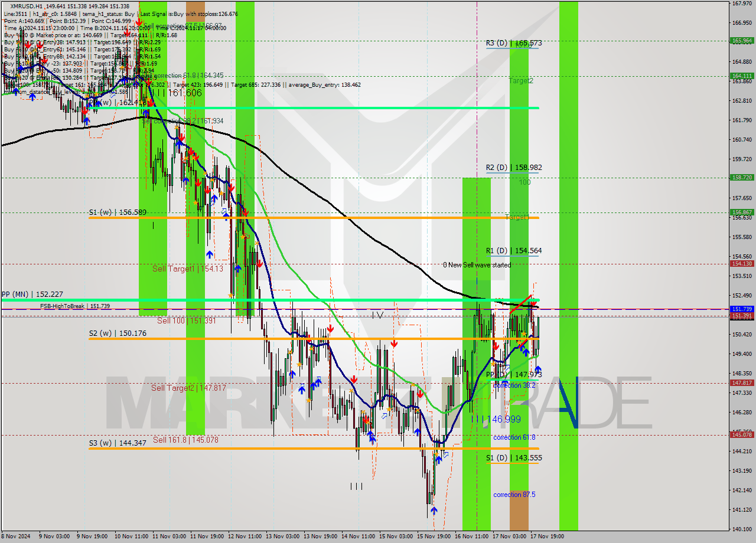Click the Sell 100 151.391 label

tap(187, 320)
